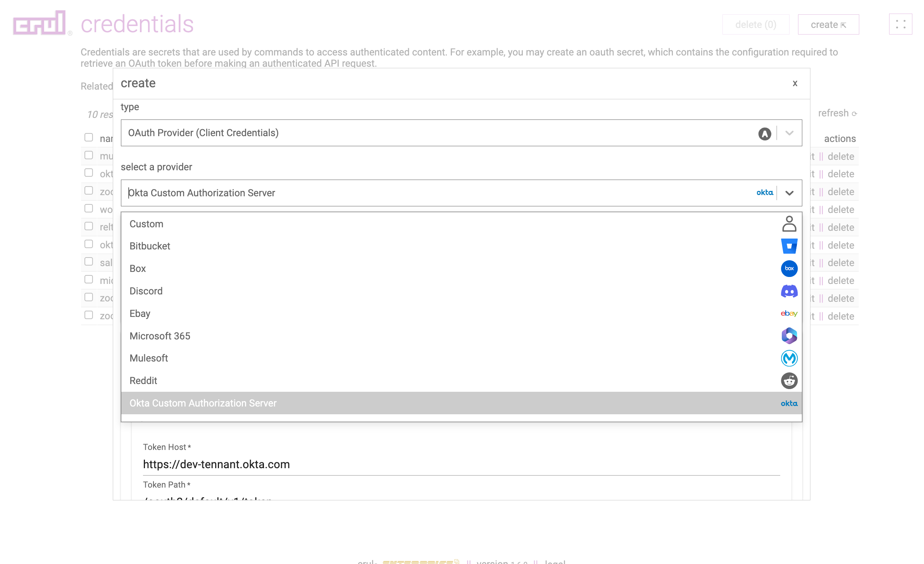924x564 pixels.
Task: Open the OAuth Provider (Client Credentials) type box
Action: [x=461, y=133]
